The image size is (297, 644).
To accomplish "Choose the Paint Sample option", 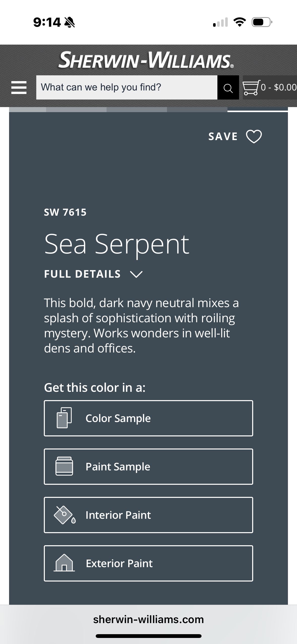I will [x=148, y=467].
